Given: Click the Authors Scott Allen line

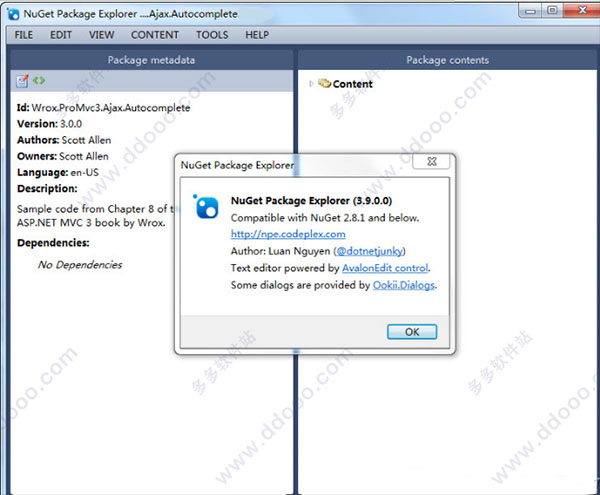Looking at the screenshot, I should 64,140.
